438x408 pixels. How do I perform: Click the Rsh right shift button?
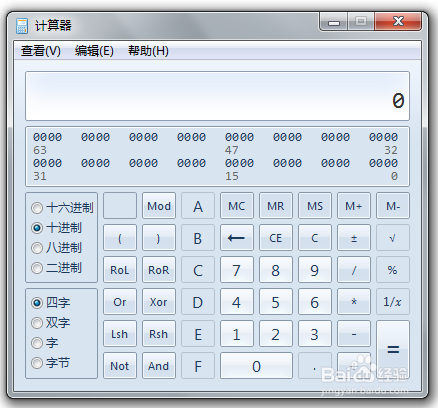[159, 334]
